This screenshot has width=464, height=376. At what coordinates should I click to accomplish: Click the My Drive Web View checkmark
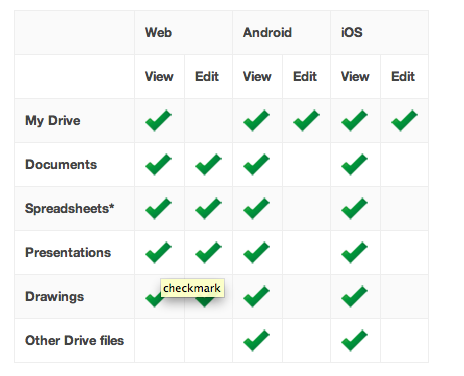pyautogui.click(x=159, y=120)
